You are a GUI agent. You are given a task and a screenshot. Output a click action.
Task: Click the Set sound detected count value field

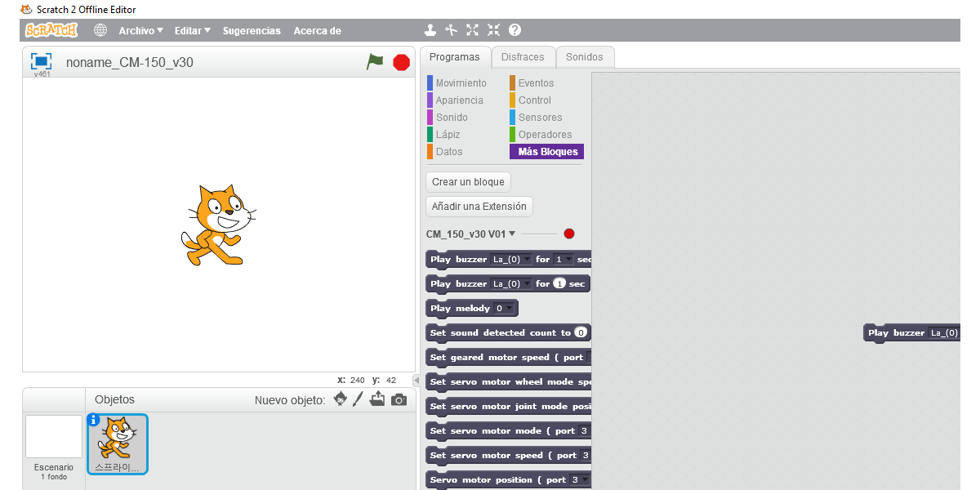[581, 333]
